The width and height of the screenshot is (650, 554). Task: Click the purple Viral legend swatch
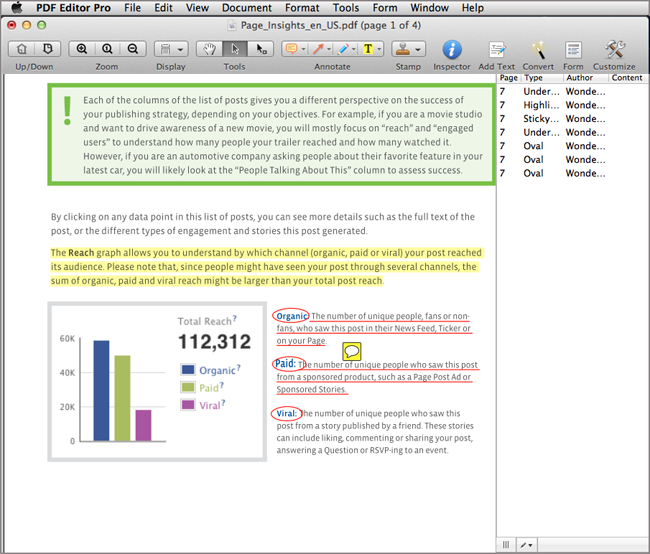click(x=188, y=405)
